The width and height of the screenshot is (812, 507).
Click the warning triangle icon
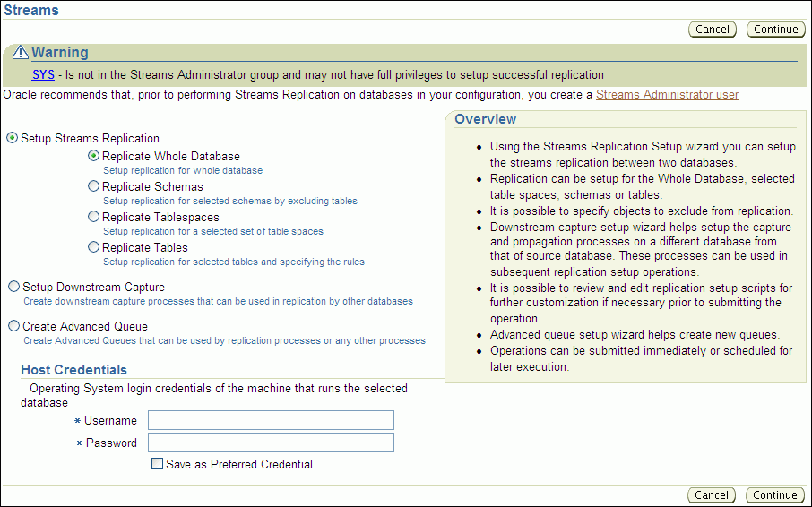[x=20, y=53]
